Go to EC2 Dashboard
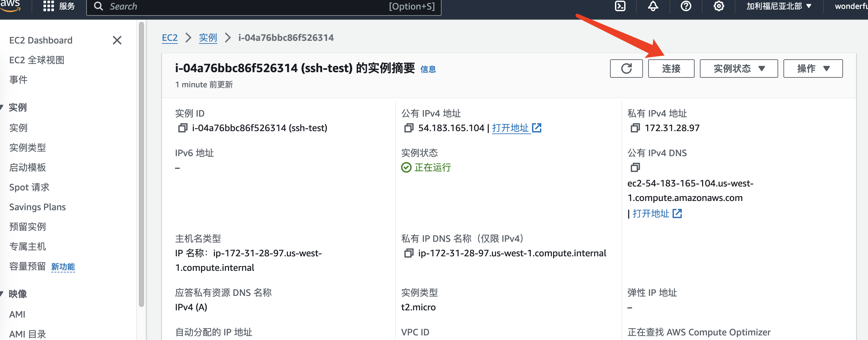The width and height of the screenshot is (868, 340). tap(41, 40)
